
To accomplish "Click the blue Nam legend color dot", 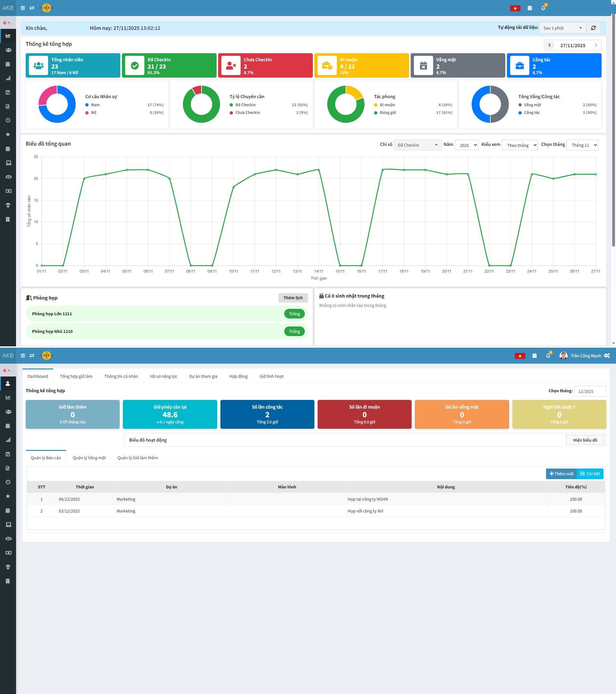I will pyautogui.click(x=87, y=105).
